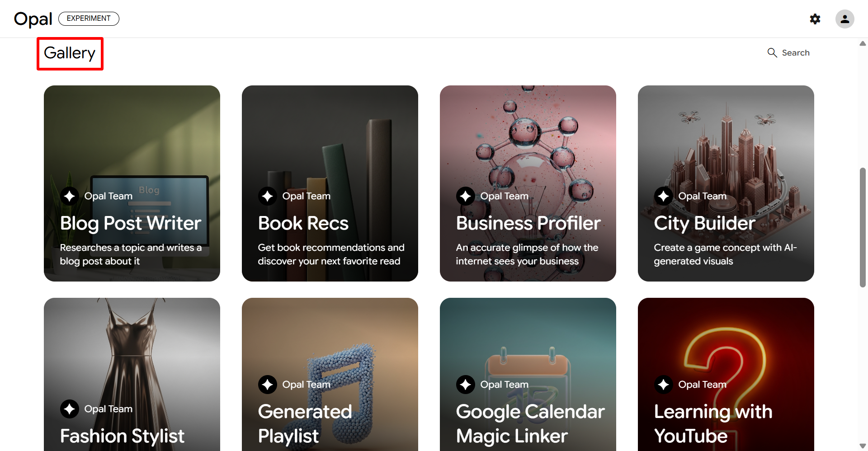
Task: Click the scroll up arrow on scrollbar
Action: [863, 44]
